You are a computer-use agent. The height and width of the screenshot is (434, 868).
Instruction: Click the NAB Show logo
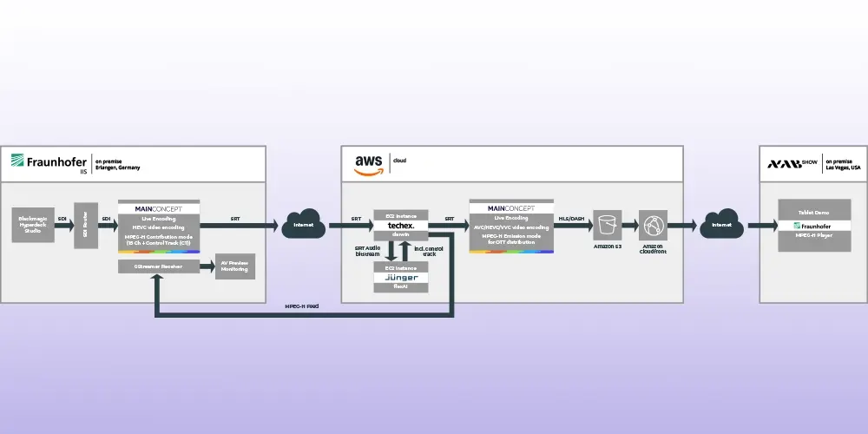(792, 164)
